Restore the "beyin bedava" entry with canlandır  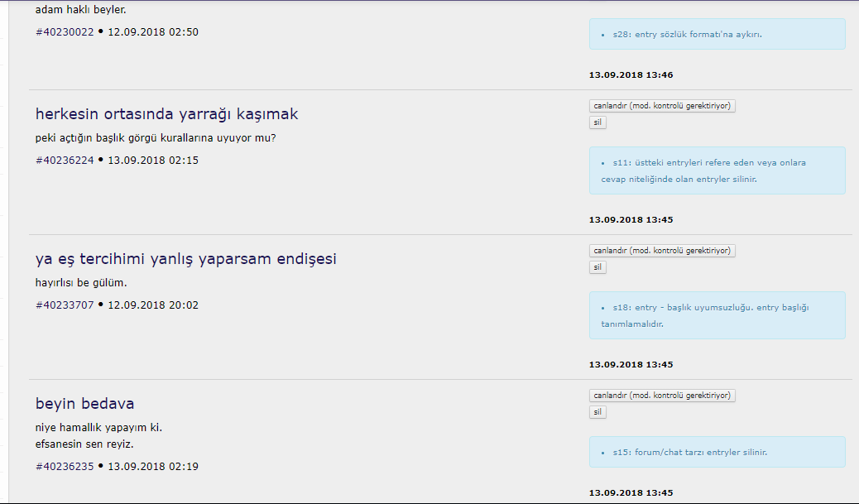(x=662, y=396)
